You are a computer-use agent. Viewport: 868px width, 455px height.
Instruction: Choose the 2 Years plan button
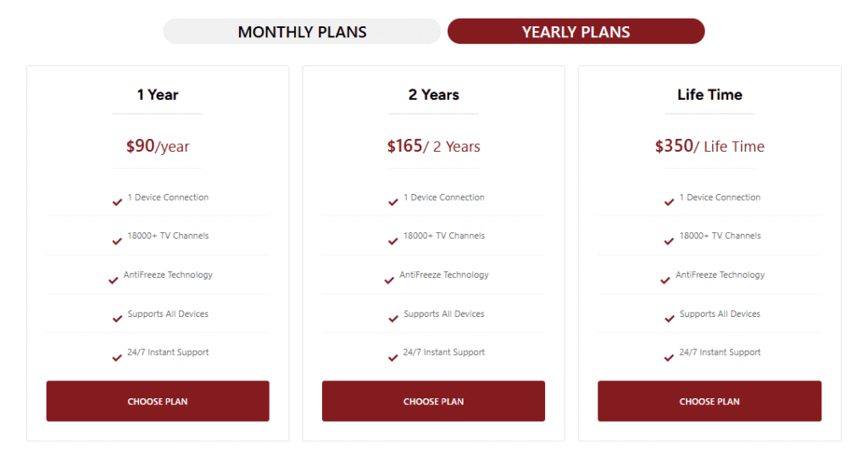[x=433, y=402]
